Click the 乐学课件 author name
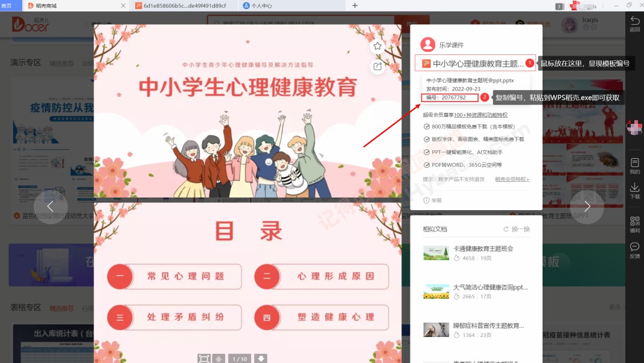 tap(451, 45)
